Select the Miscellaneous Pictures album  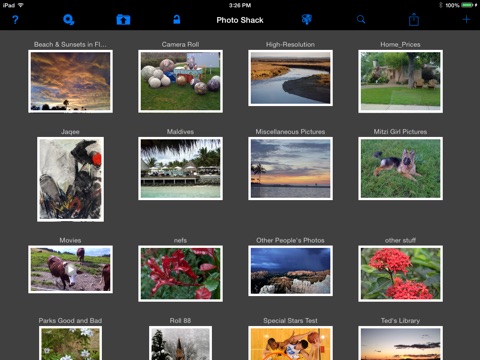pos(290,168)
